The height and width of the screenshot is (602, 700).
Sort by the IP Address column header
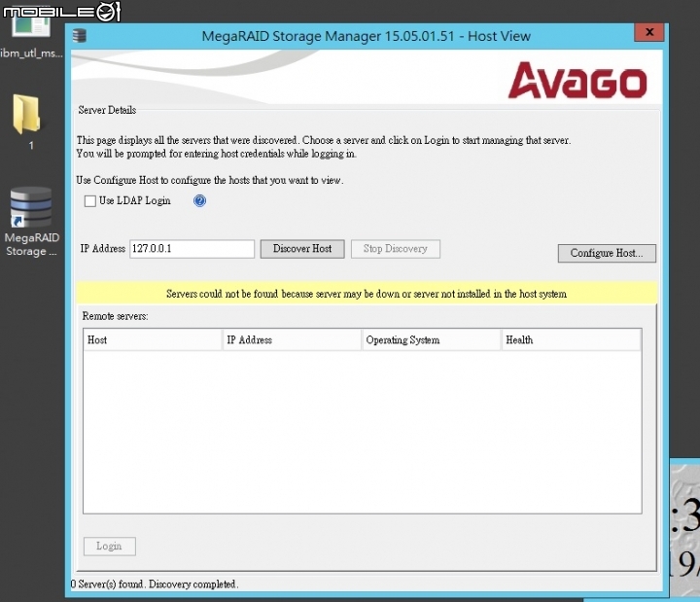click(x=292, y=339)
